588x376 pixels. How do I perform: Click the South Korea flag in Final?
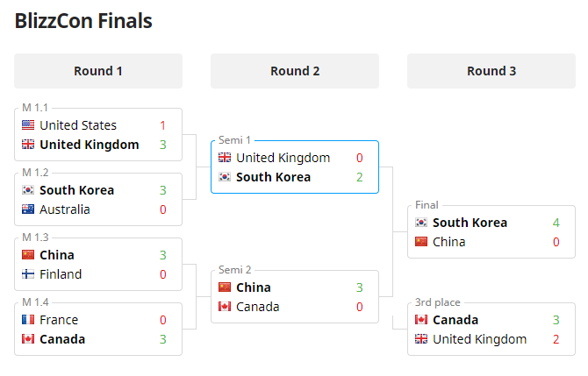pos(421,223)
